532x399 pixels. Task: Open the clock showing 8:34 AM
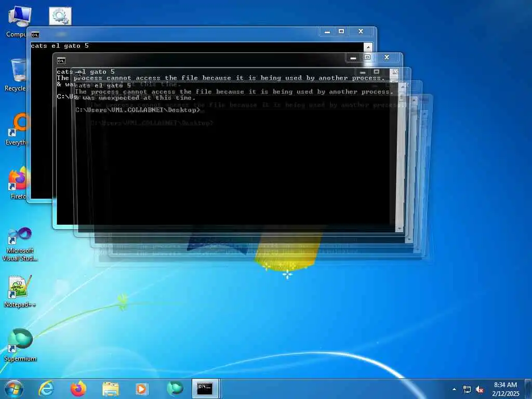point(506,389)
